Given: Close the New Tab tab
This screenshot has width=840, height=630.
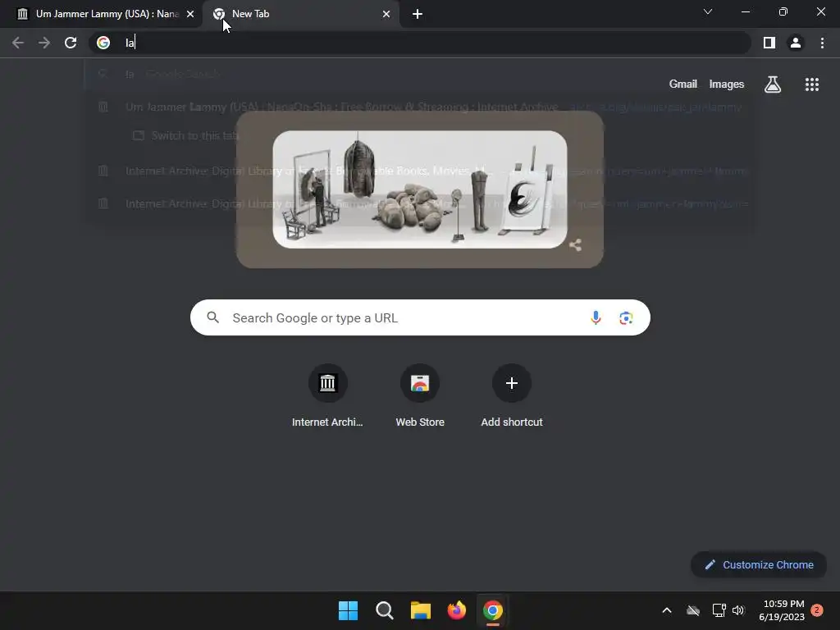Looking at the screenshot, I should (x=386, y=14).
